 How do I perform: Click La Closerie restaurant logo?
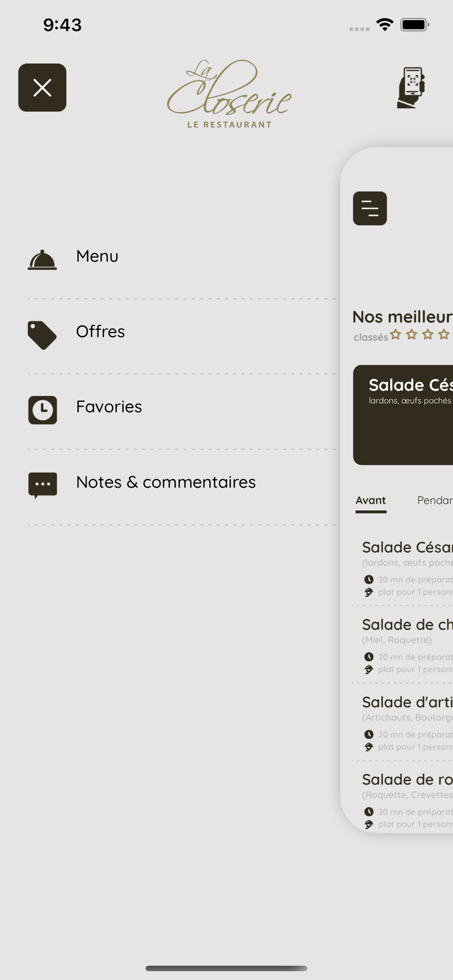tap(229, 93)
